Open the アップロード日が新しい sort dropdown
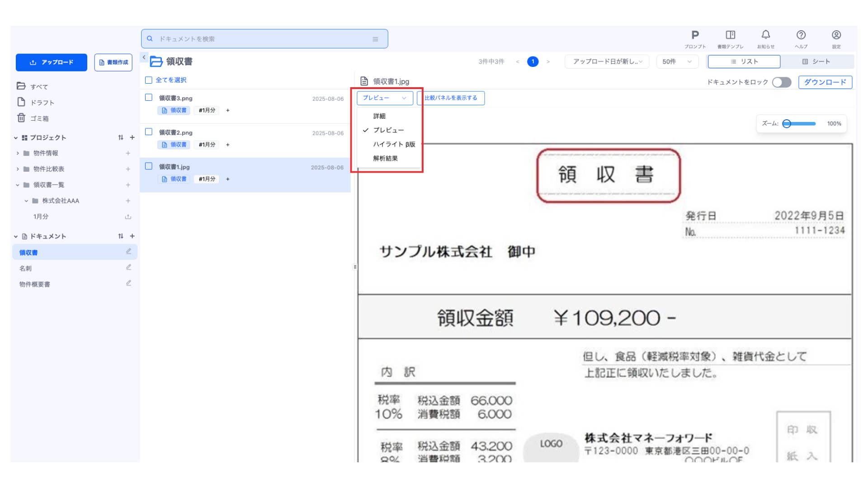This screenshot has height=488, width=868. [607, 61]
